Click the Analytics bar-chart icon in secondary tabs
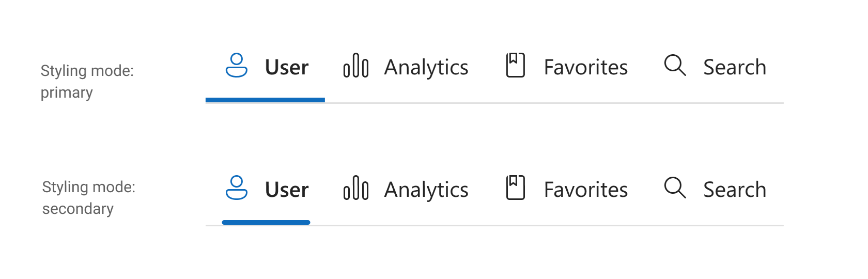Screen dimensions: 868x279 [x=356, y=188]
